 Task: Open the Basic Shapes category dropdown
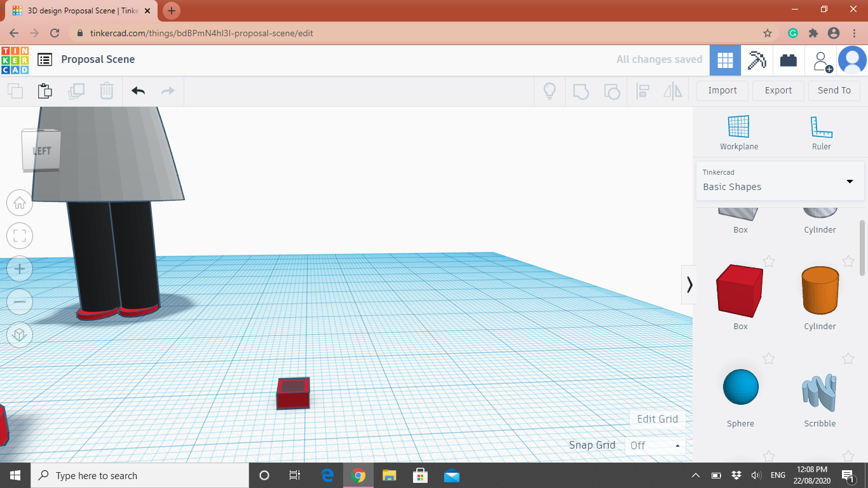(780, 180)
